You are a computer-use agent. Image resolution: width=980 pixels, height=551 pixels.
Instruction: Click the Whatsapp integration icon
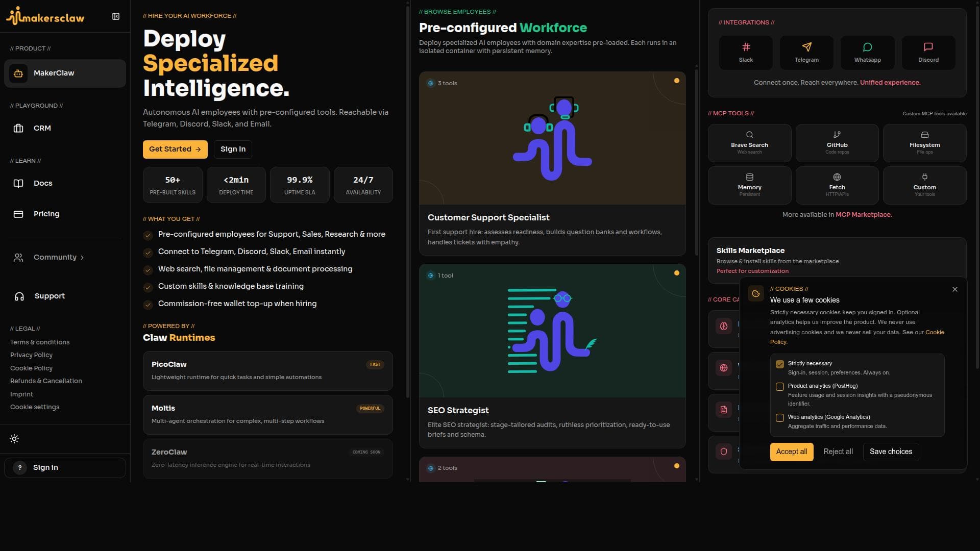[x=867, y=47]
